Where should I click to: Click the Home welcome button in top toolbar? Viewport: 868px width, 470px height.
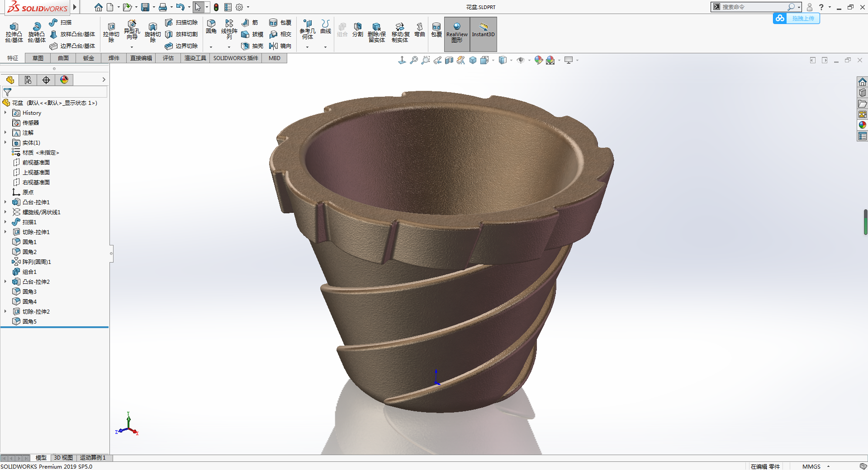tap(99, 7)
